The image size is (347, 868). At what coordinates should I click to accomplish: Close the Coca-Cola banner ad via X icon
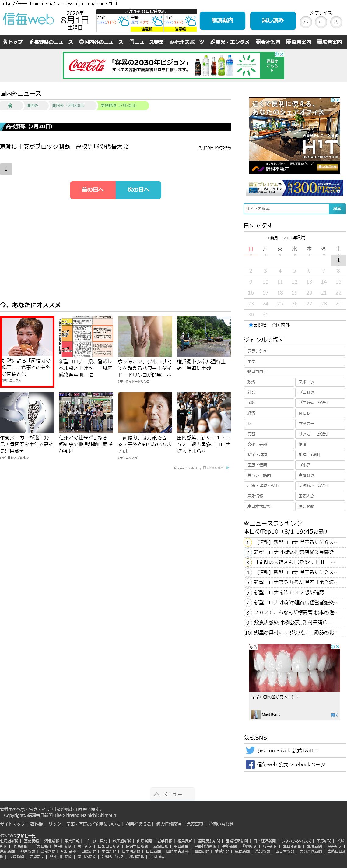(x=282, y=54)
